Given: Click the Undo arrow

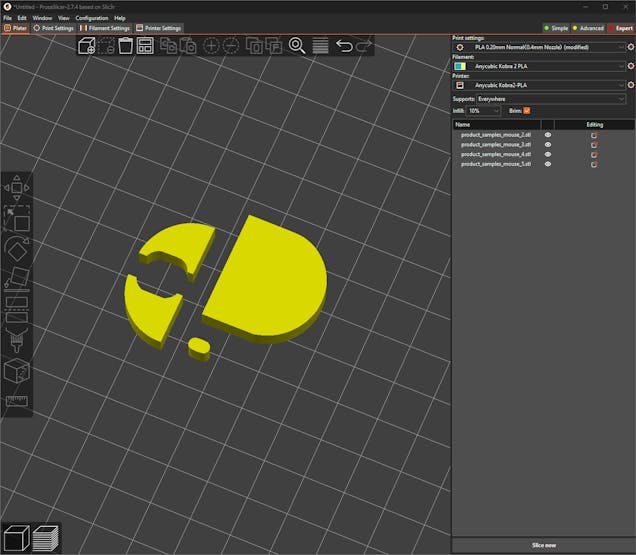Looking at the screenshot, I should pos(344,45).
